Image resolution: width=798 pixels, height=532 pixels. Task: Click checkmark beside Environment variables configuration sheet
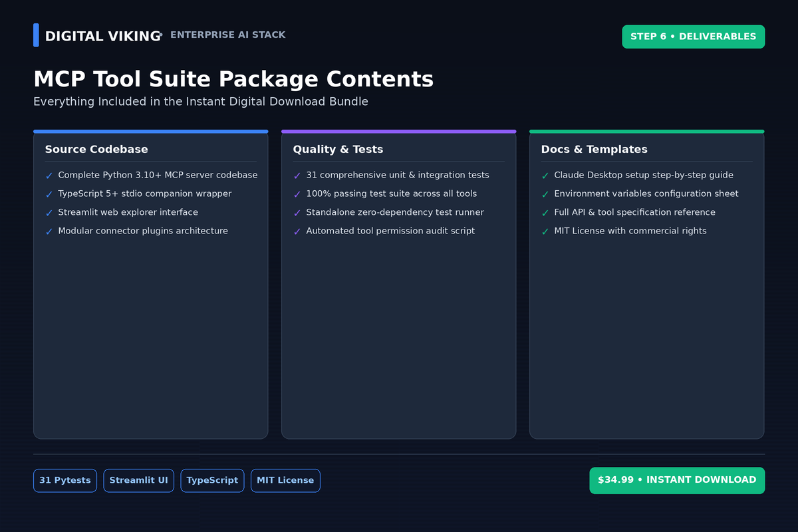pos(545,194)
